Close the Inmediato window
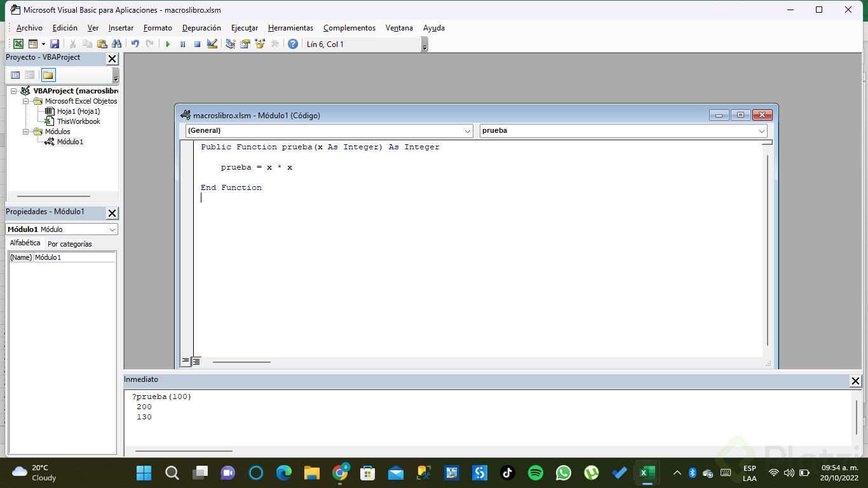 pos(855,381)
